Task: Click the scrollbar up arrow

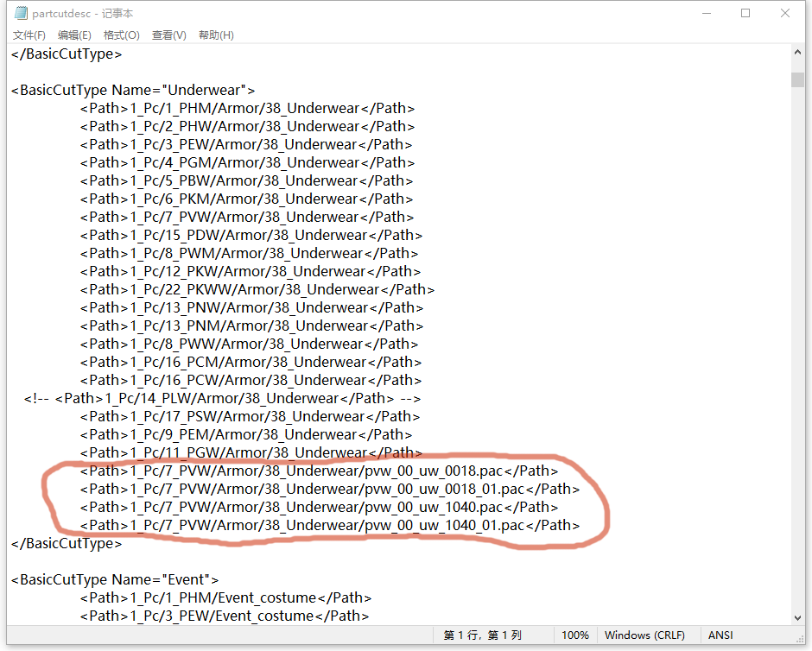Action: click(x=797, y=54)
